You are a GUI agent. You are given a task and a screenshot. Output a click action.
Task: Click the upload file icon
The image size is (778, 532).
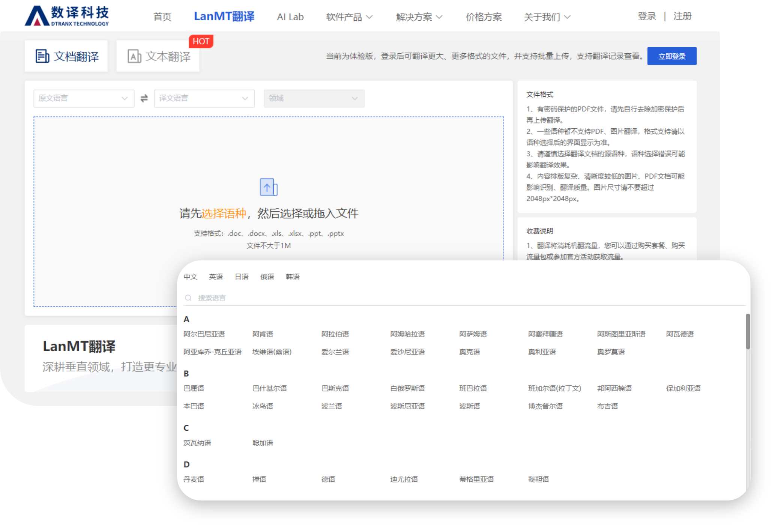269,187
